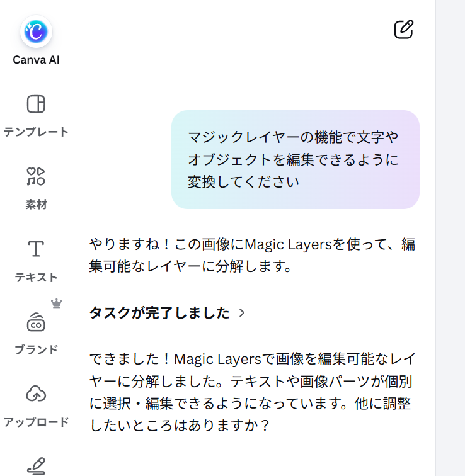This screenshot has height=476, width=465.
Task: Open the アップロード uploads panel
Action: 36,407
